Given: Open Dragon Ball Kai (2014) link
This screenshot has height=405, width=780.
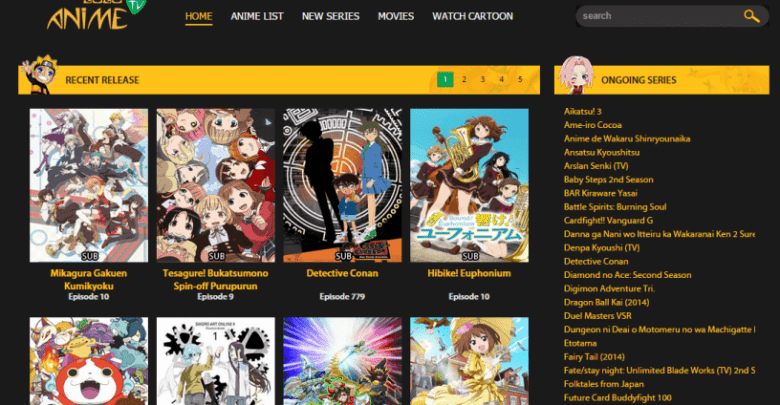Looking at the screenshot, I should tap(606, 302).
